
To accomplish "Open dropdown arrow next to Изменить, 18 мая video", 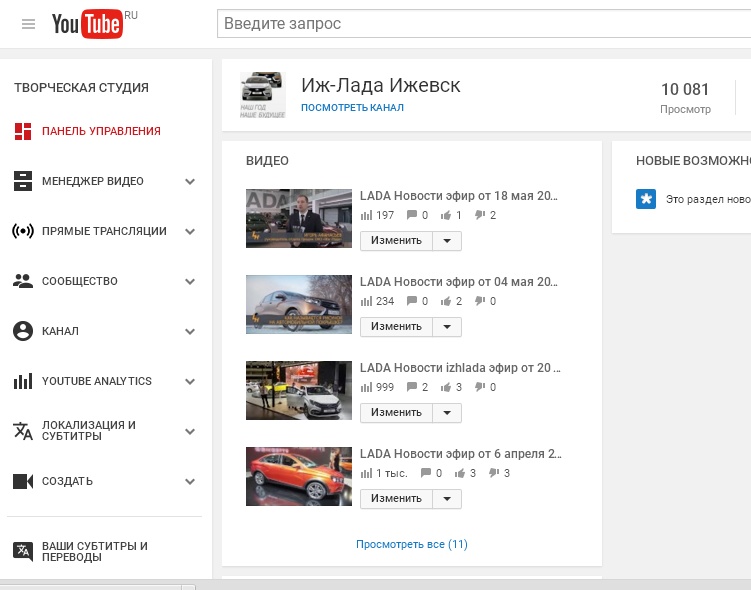I will 447,241.
